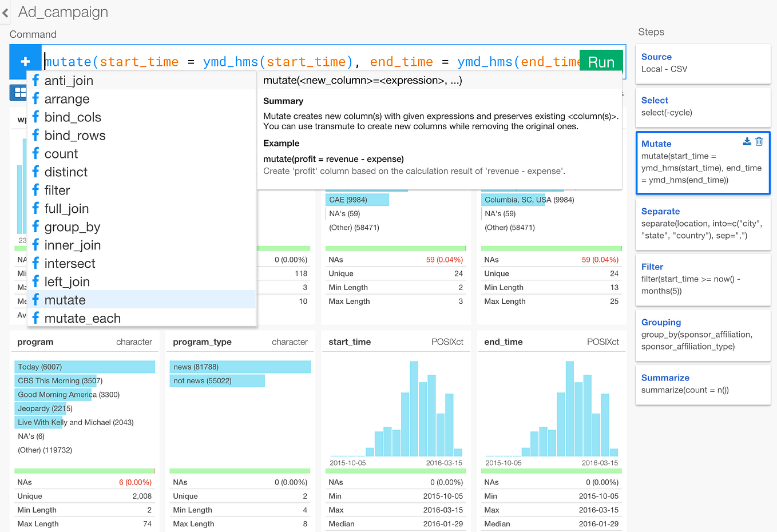The image size is (777, 532).
Task: Click the f icon next to anti_join
Action: (35, 80)
